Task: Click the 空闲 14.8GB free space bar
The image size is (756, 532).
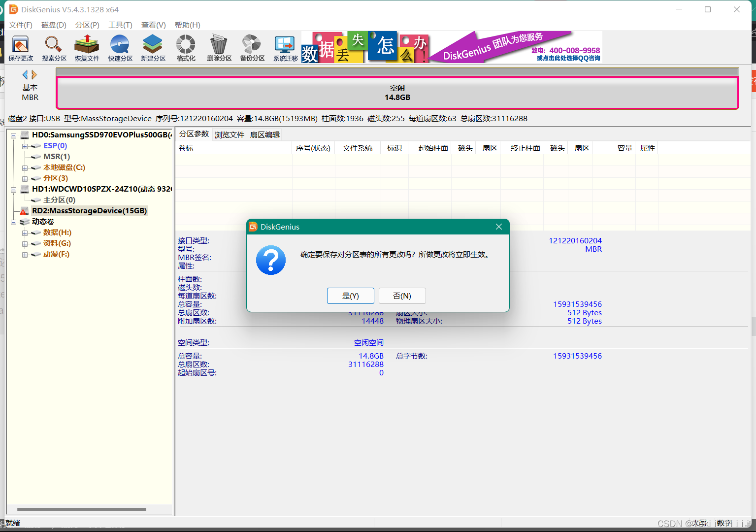Action: click(397, 93)
